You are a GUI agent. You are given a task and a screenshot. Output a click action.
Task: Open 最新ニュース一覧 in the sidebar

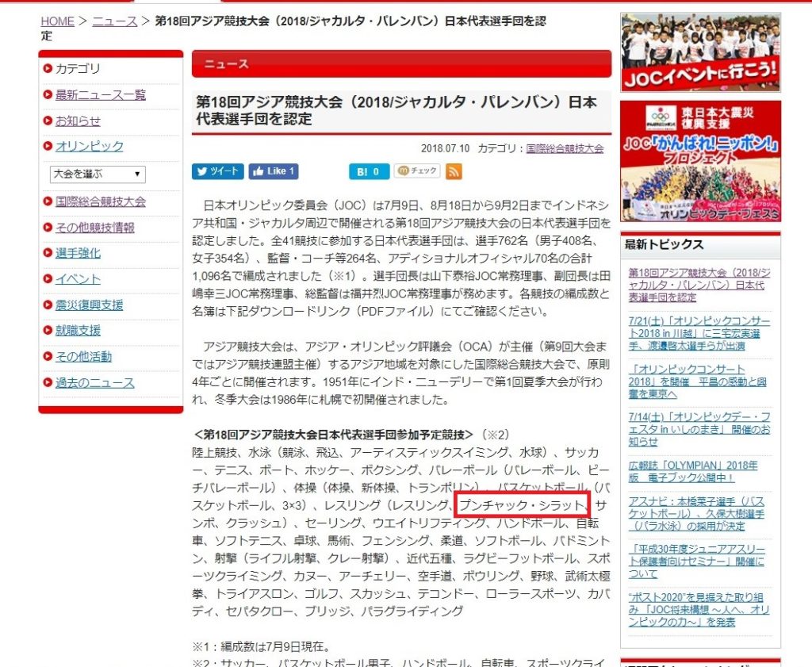pyautogui.click(x=101, y=95)
